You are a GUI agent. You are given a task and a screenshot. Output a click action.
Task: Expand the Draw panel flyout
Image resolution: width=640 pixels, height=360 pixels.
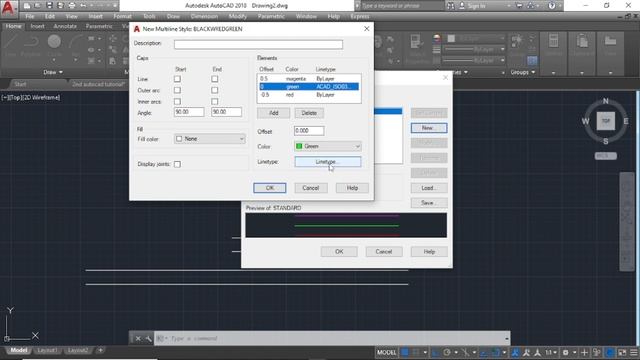[x=53, y=72]
